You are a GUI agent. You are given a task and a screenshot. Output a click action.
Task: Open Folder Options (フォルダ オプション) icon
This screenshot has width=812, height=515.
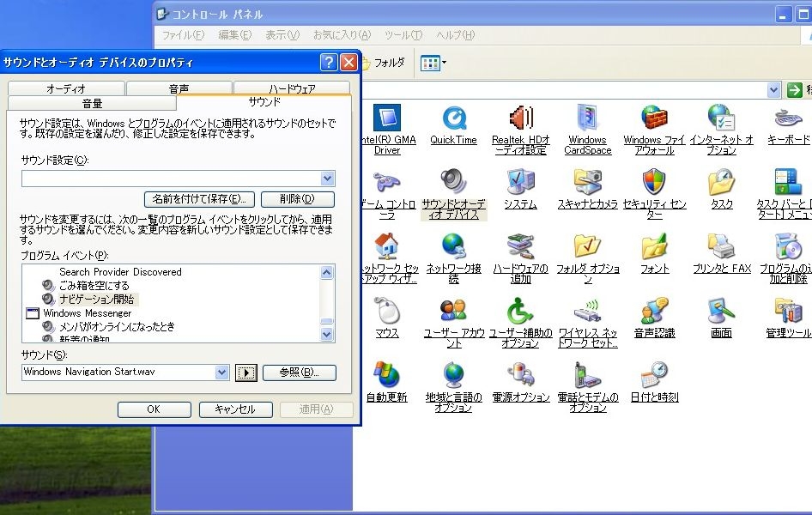coord(587,246)
